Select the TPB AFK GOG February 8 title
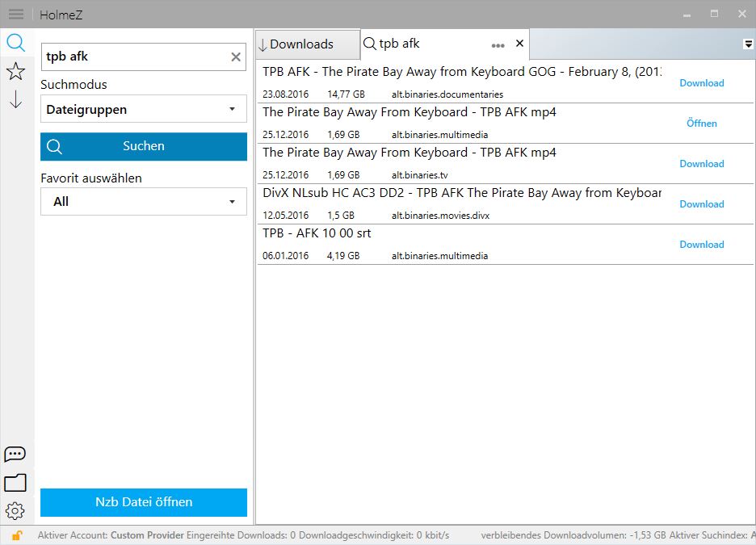 click(x=462, y=72)
